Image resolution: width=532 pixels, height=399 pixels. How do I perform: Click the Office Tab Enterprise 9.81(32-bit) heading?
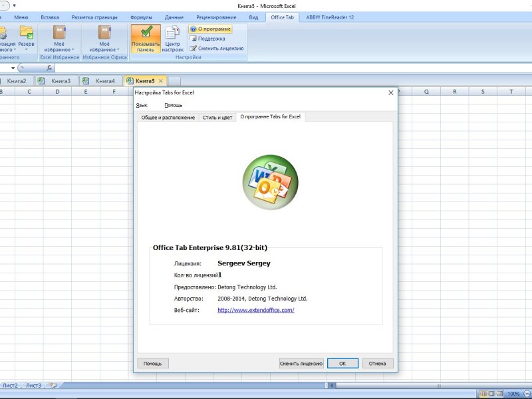(210, 247)
